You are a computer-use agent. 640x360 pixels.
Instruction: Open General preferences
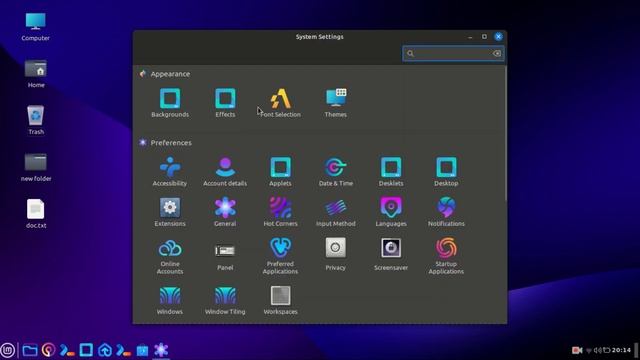225,212
